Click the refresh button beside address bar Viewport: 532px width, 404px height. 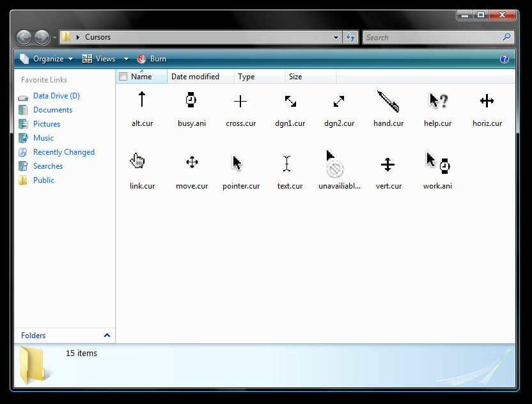click(350, 37)
